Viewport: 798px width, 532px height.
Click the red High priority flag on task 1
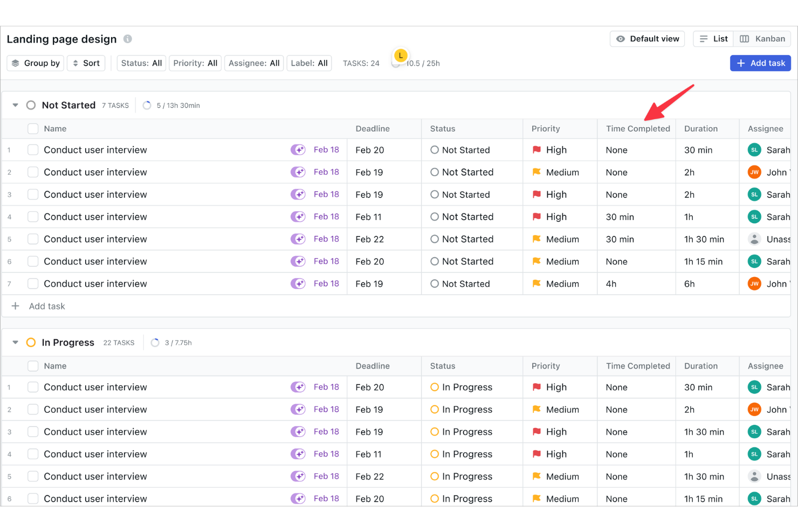pos(536,150)
